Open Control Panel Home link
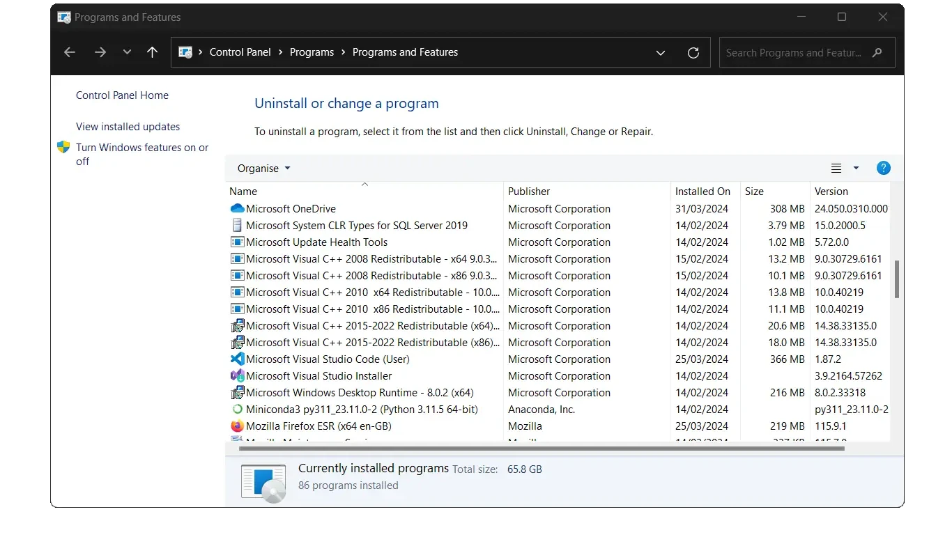Viewport: 952px width, 560px height. pos(122,95)
